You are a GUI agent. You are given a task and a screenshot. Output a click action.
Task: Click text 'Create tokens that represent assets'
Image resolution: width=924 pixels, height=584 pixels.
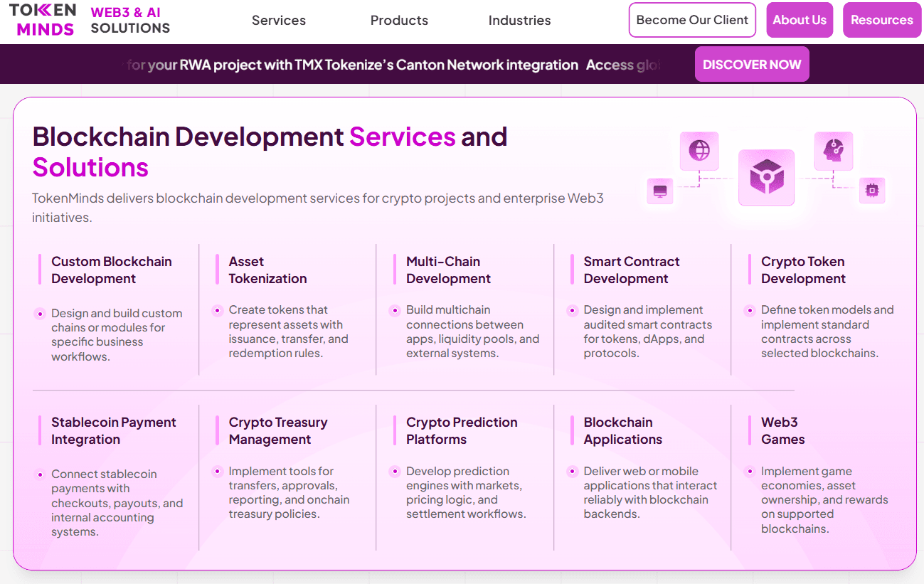pos(288,331)
